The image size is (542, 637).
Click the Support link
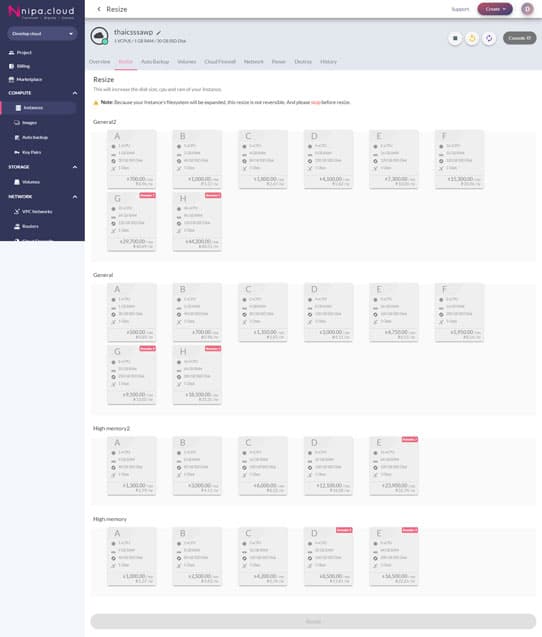460,9
